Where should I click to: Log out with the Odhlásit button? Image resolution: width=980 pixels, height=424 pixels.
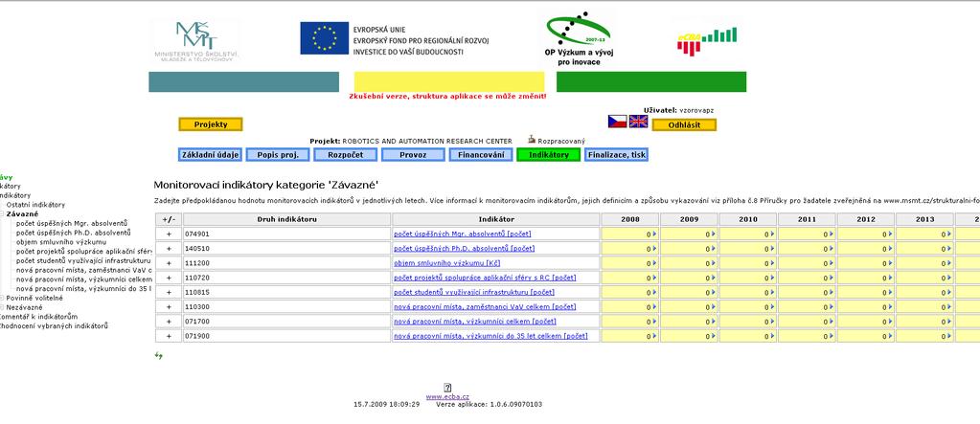684,124
